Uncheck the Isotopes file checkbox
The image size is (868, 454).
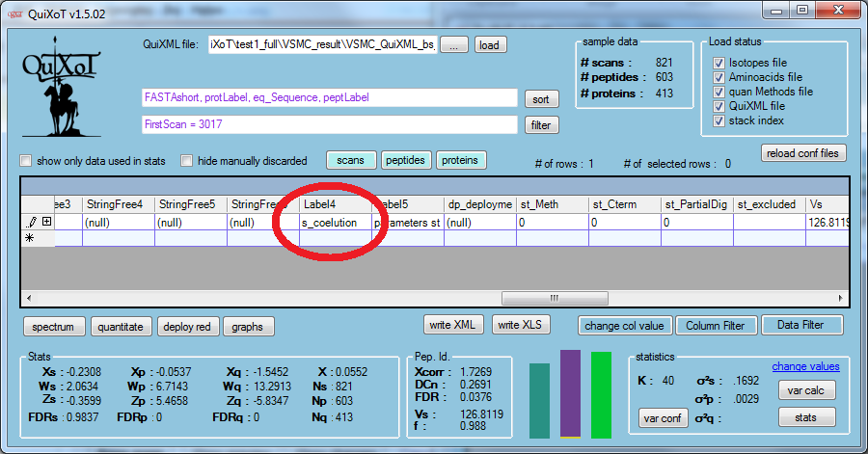[719, 63]
